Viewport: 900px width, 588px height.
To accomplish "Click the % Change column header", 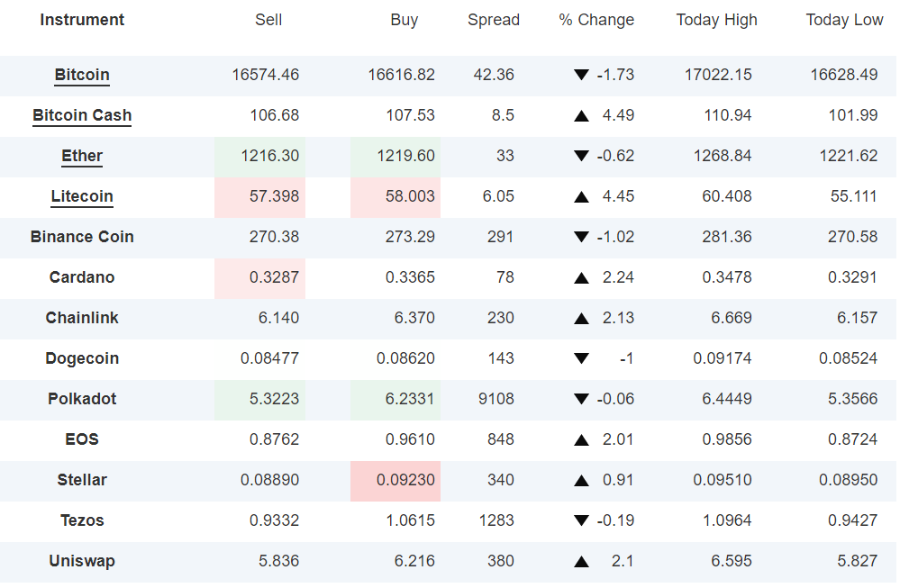I will pos(596,20).
